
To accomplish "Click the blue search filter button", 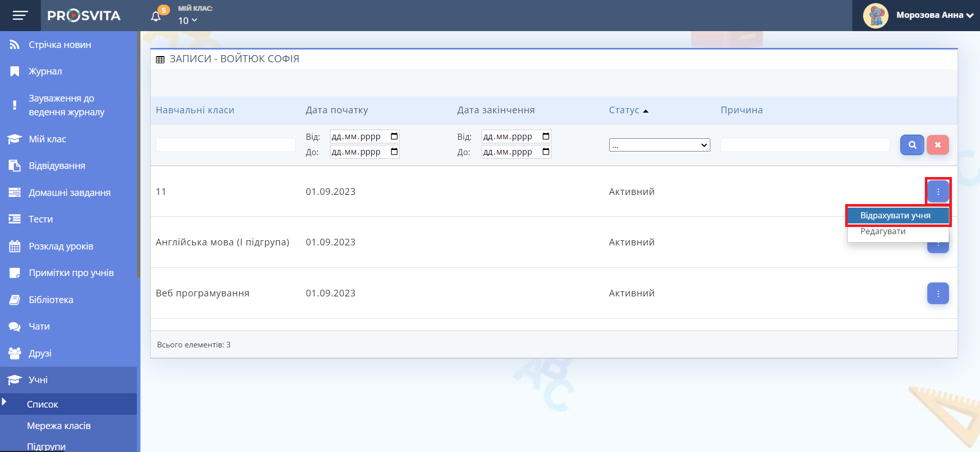I will tap(912, 145).
